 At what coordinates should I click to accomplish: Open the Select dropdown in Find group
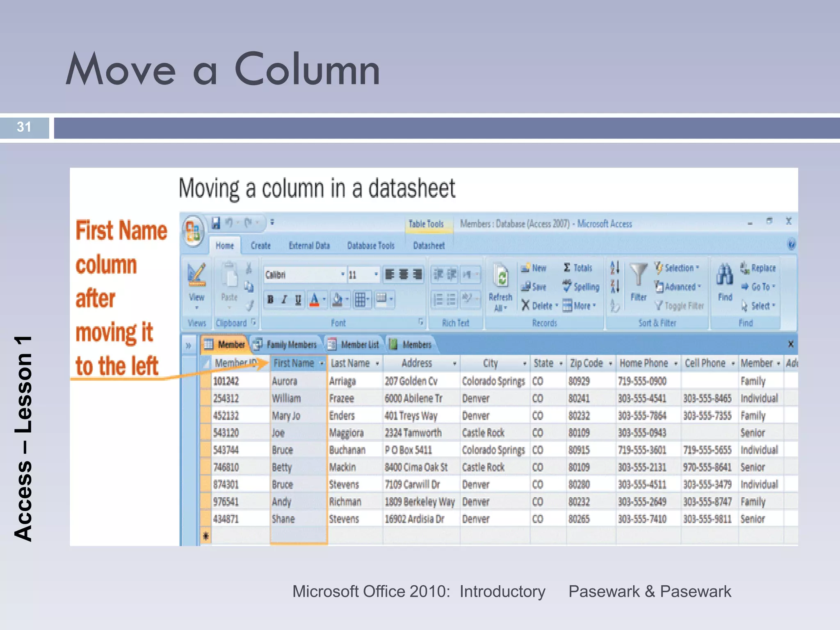(758, 306)
